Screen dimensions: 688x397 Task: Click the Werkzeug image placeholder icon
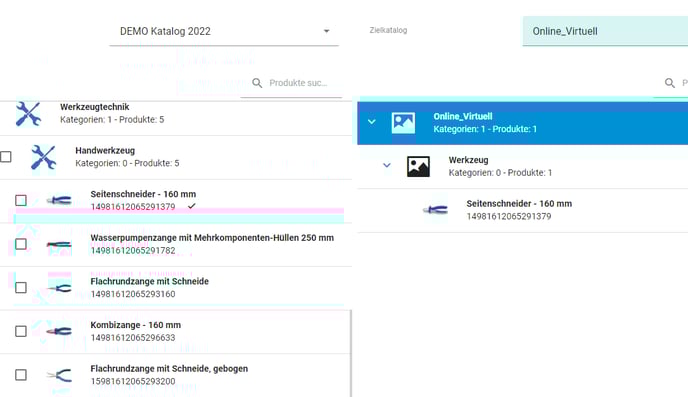click(418, 166)
